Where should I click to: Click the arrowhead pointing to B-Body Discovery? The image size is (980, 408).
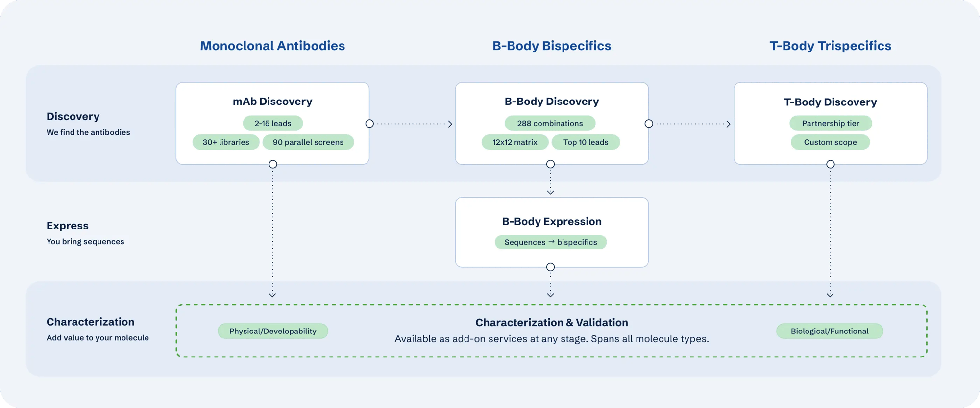pyautogui.click(x=450, y=124)
